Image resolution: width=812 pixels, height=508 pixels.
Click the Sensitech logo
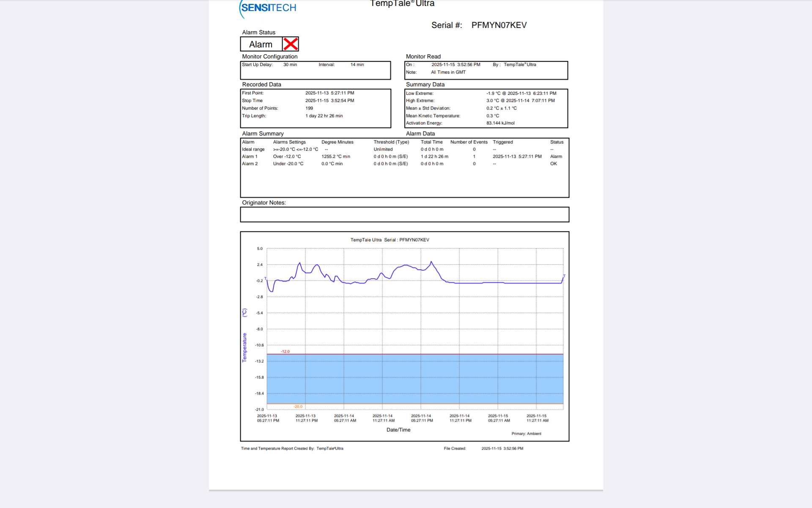tap(268, 8)
